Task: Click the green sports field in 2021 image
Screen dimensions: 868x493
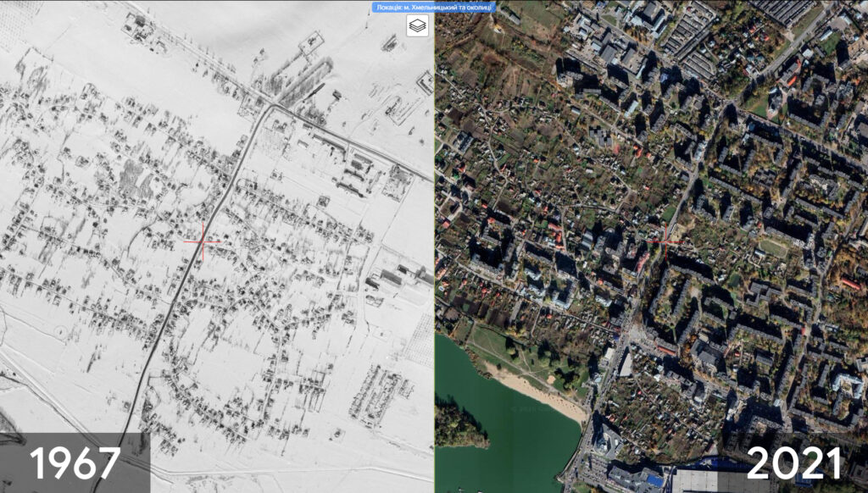Action: [772, 248]
